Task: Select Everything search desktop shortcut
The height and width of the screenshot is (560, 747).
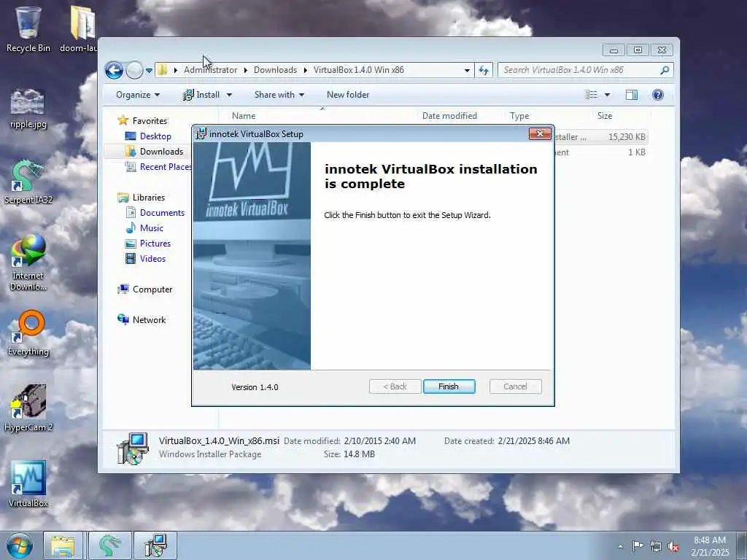Action: (x=28, y=333)
